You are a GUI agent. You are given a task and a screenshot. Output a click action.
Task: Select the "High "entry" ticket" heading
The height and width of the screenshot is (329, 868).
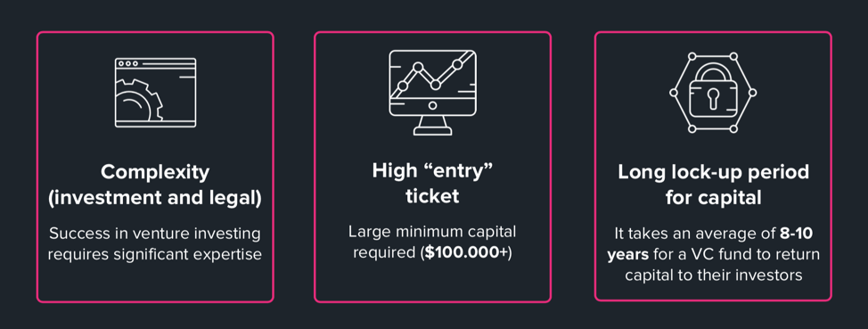[432, 184]
